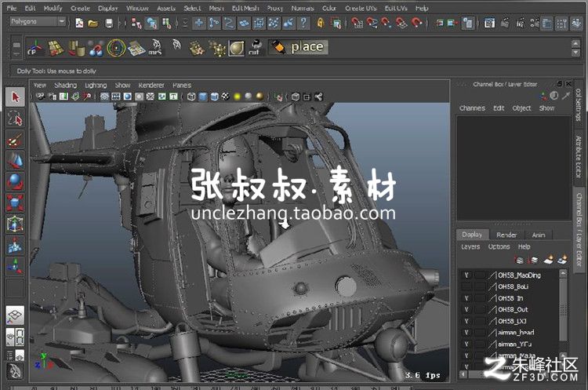Select the Paint Selection tool in toolbox

16,140
